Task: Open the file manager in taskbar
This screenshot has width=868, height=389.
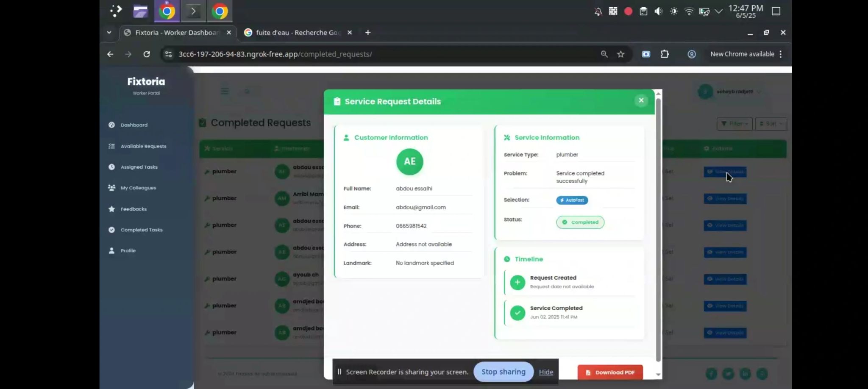Action: 140,11
